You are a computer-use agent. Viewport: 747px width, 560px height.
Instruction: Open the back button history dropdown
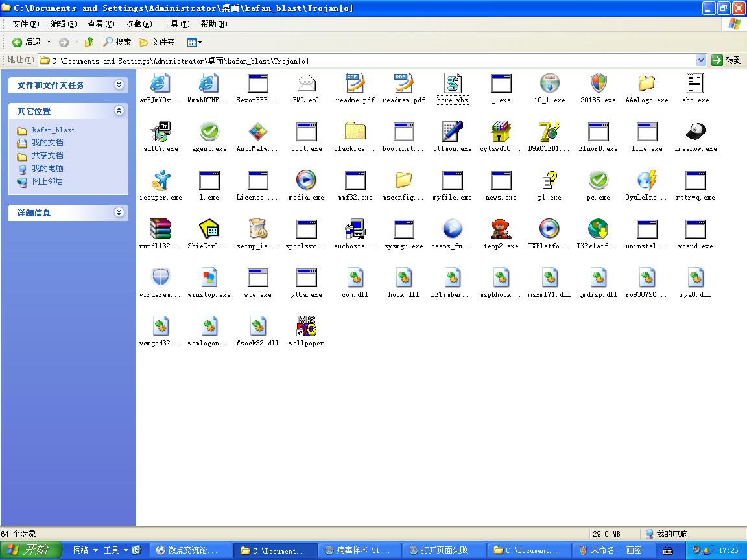tap(49, 42)
